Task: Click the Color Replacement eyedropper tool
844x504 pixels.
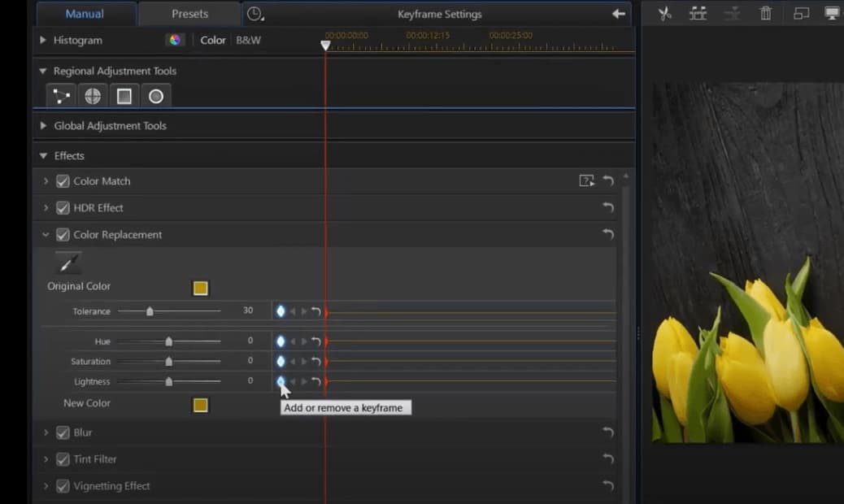Action: pos(68,263)
